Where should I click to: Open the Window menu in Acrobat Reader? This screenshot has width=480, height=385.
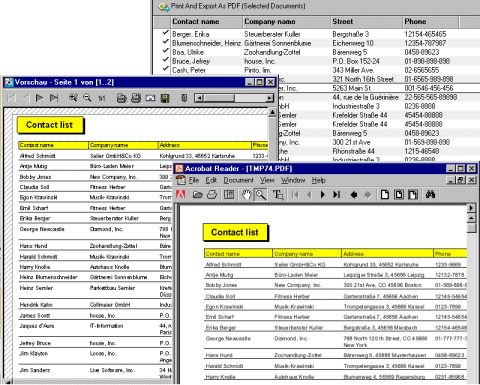(293, 180)
